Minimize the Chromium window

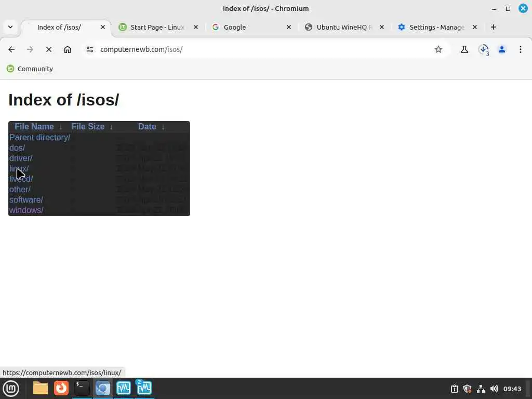[494, 9]
